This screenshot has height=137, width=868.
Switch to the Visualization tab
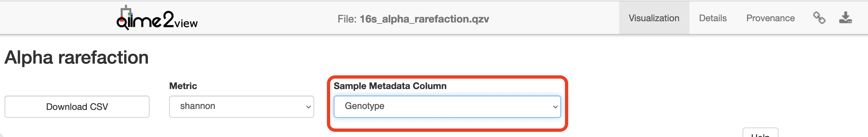(654, 18)
